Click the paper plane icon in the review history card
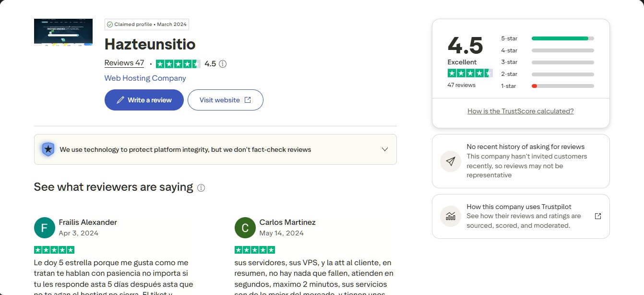The height and width of the screenshot is (295, 644). [x=451, y=161]
